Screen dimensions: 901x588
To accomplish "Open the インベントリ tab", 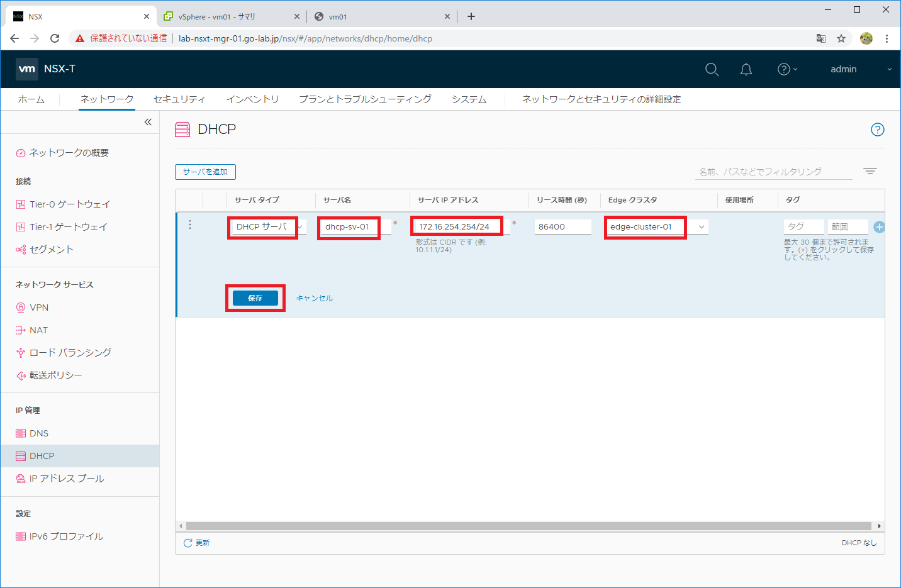I will pos(252,99).
